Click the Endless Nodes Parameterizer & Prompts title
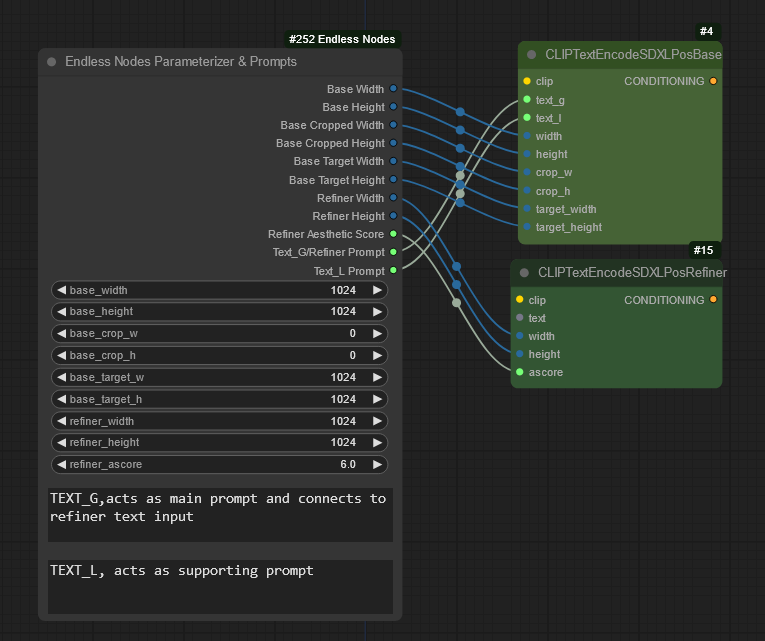The height and width of the screenshot is (641, 765). (181, 62)
